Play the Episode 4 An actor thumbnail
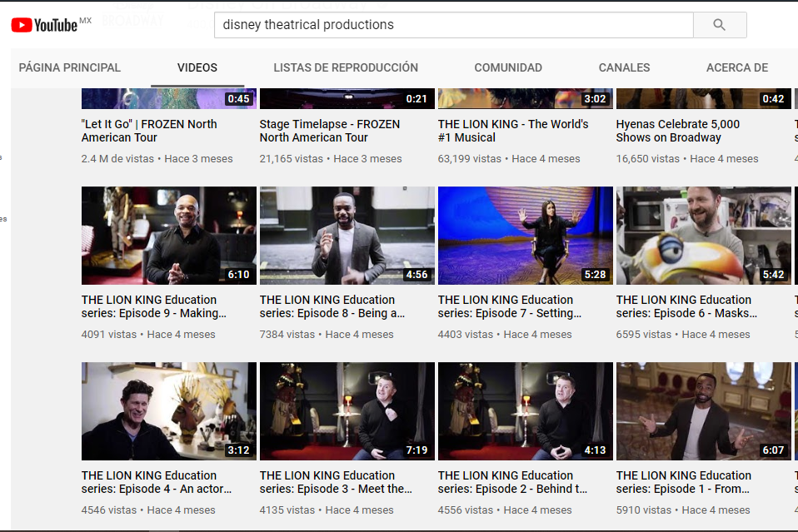798x532 pixels. click(169, 411)
